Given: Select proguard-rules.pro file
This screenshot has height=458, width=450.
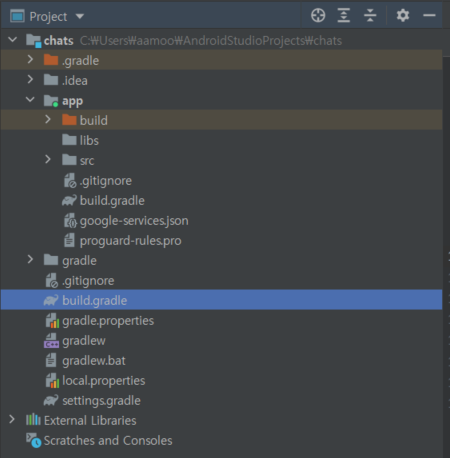Looking at the screenshot, I should click(130, 241).
